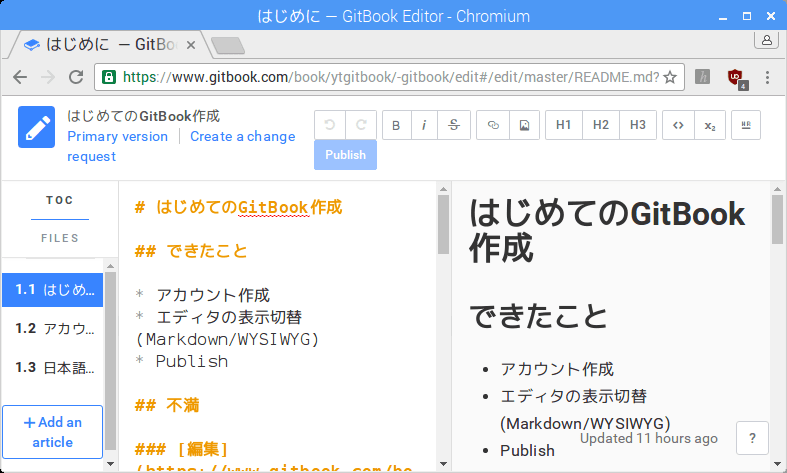Open the uBlock Origin shield extension
Image resolution: width=787 pixels, height=473 pixels.
point(736,78)
